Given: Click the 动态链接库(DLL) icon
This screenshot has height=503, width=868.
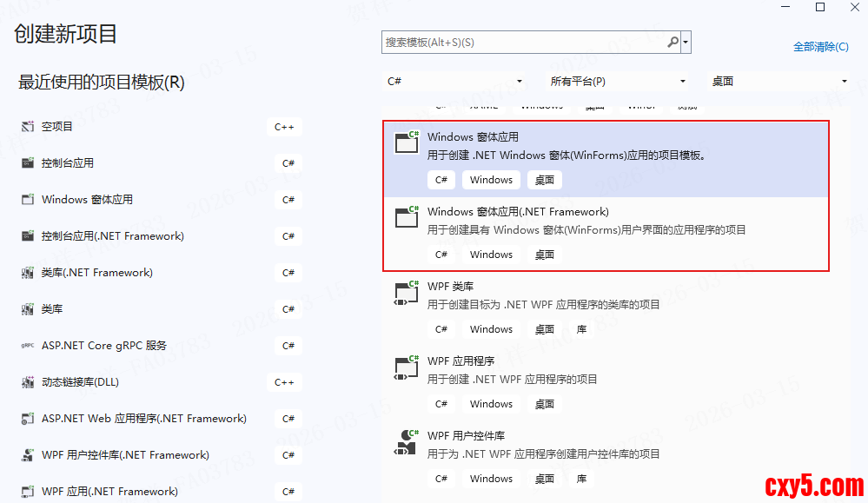Looking at the screenshot, I should 28,382.
